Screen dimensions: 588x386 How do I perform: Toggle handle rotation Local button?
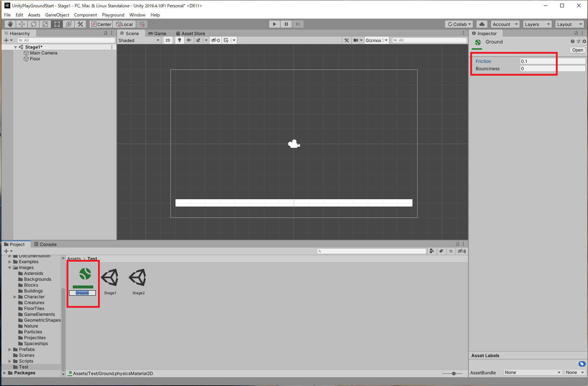[125, 24]
